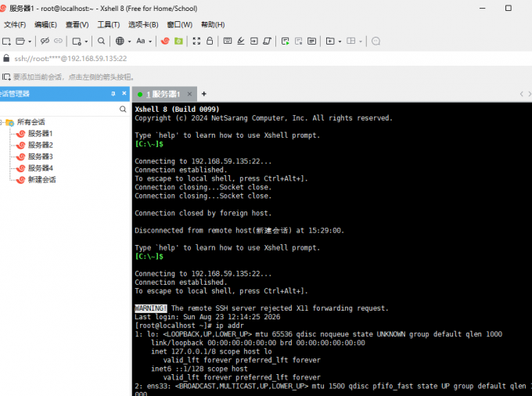Screen dimensions: 532x396
Task: Launch Xshell from the red swirl toolbar icon
Action: (165, 41)
